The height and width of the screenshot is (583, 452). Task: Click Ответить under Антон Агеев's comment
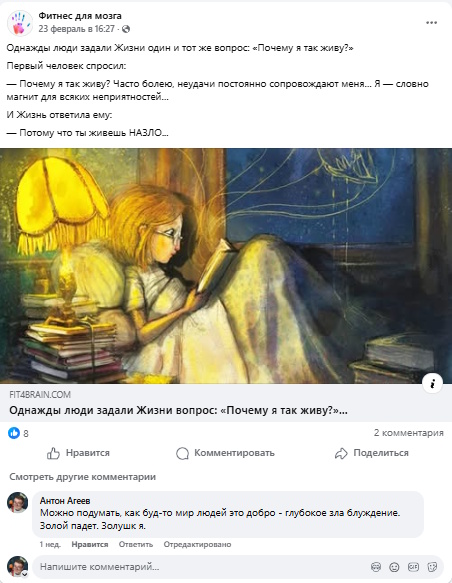point(136,544)
